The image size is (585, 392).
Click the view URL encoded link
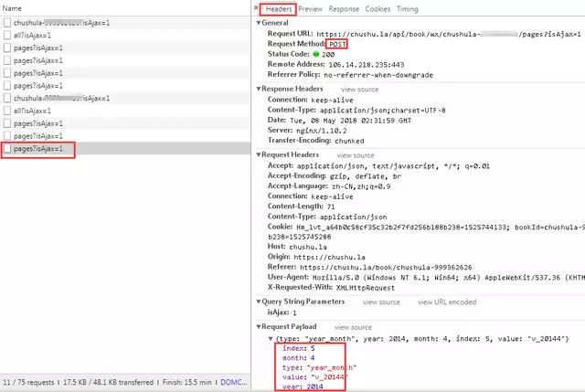pos(450,302)
